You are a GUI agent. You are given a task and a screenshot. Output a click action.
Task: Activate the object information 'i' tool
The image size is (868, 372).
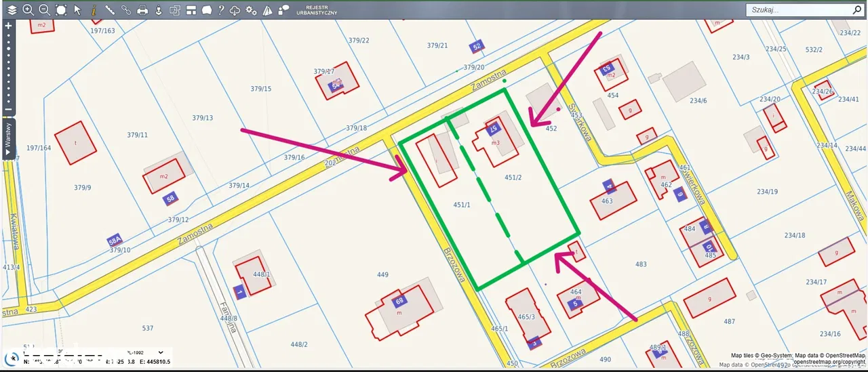[94, 9]
